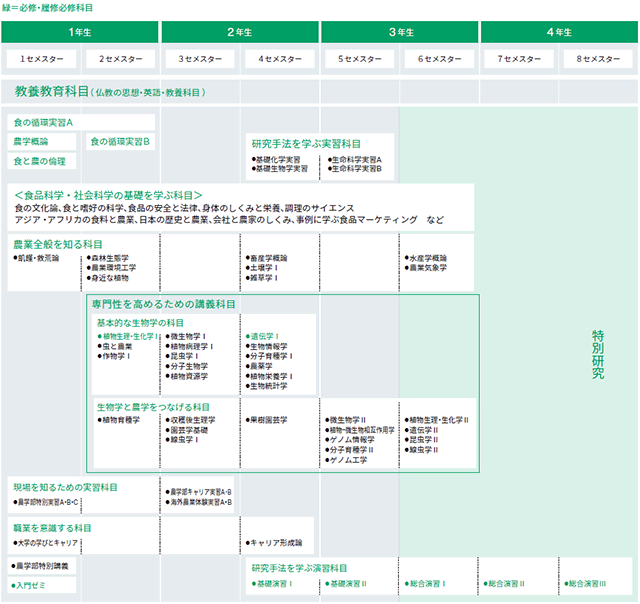Image resolution: width=640 pixels, height=604 pixels.
Task: Select the キャリア形成論 course item
Action: click(x=274, y=543)
